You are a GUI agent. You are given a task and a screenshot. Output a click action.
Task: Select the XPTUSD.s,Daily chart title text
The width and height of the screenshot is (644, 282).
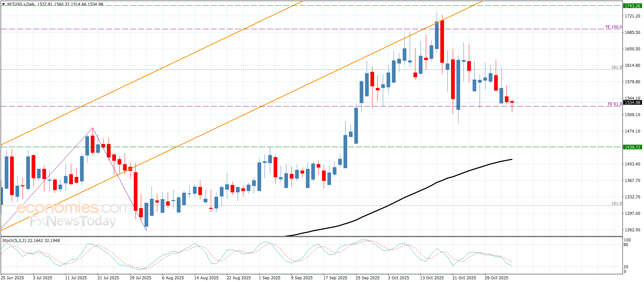point(21,4)
